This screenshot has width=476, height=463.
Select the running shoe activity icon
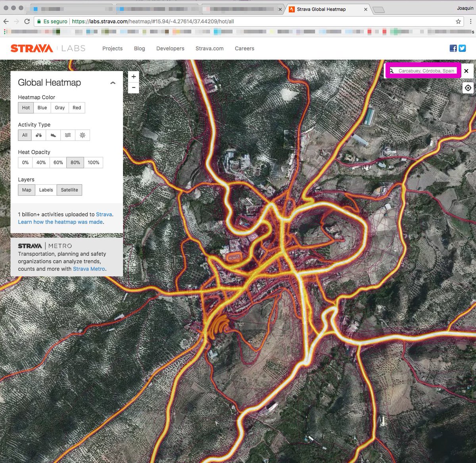[x=53, y=135]
